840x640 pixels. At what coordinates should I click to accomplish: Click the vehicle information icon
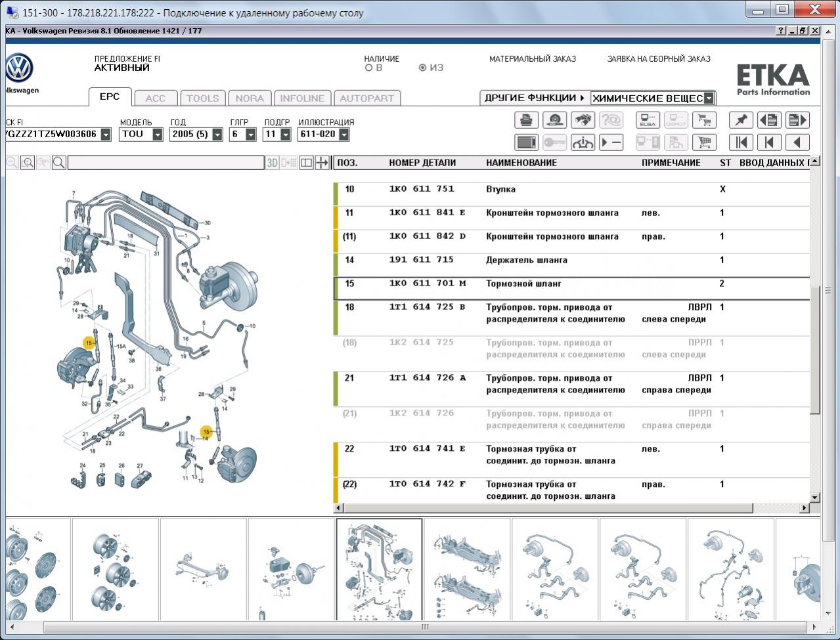click(583, 142)
